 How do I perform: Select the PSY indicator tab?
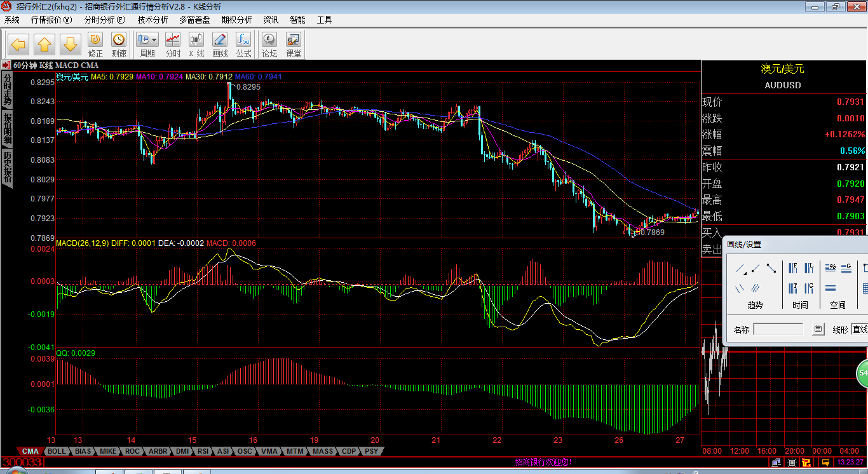(372, 451)
